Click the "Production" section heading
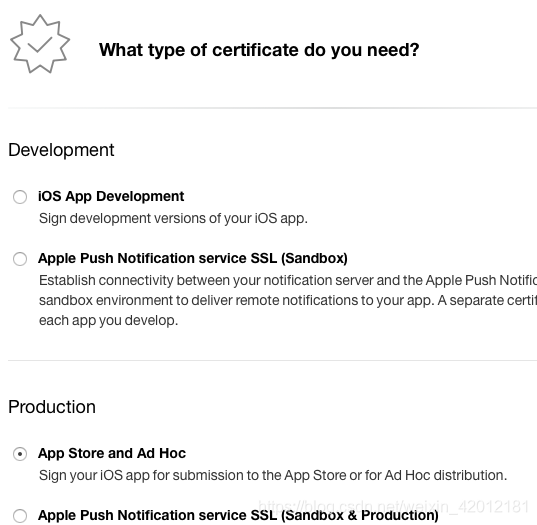 52,407
